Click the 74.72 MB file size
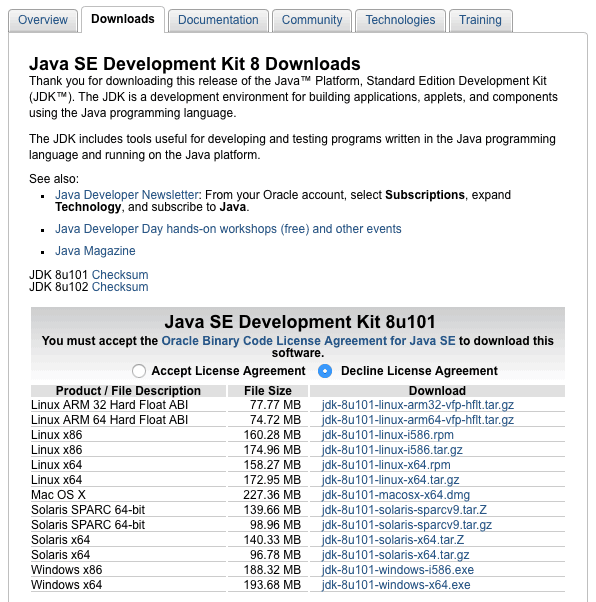Screen dimensions: 596x602 275,420
